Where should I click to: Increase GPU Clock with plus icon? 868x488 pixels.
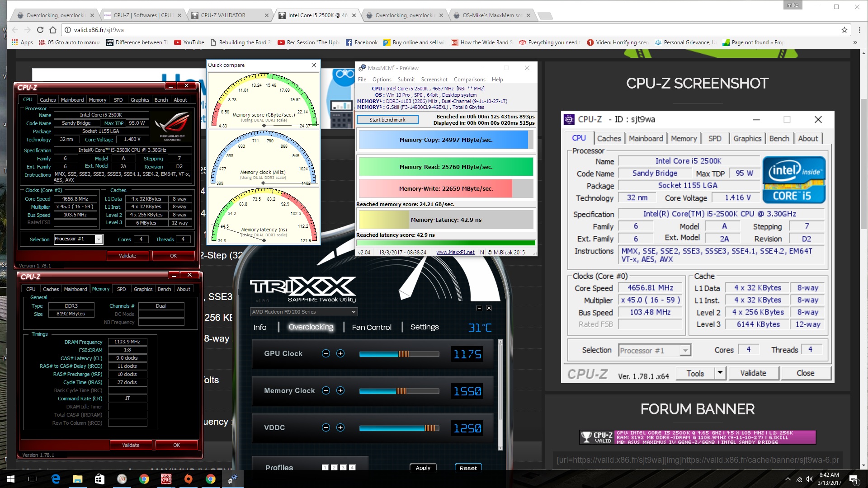click(x=340, y=353)
